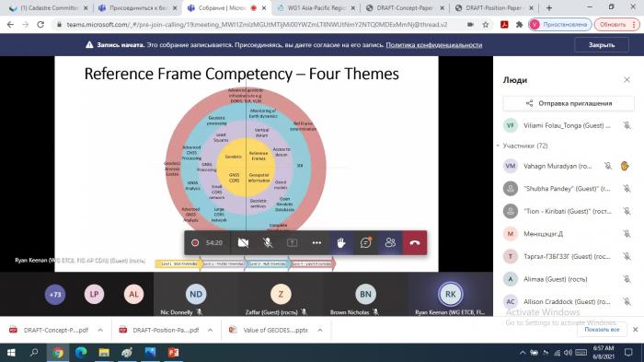This screenshot has height=362, width=644.
Task: Click Показать все downloads button
Action: pyautogui.click(x=602, y=330)
